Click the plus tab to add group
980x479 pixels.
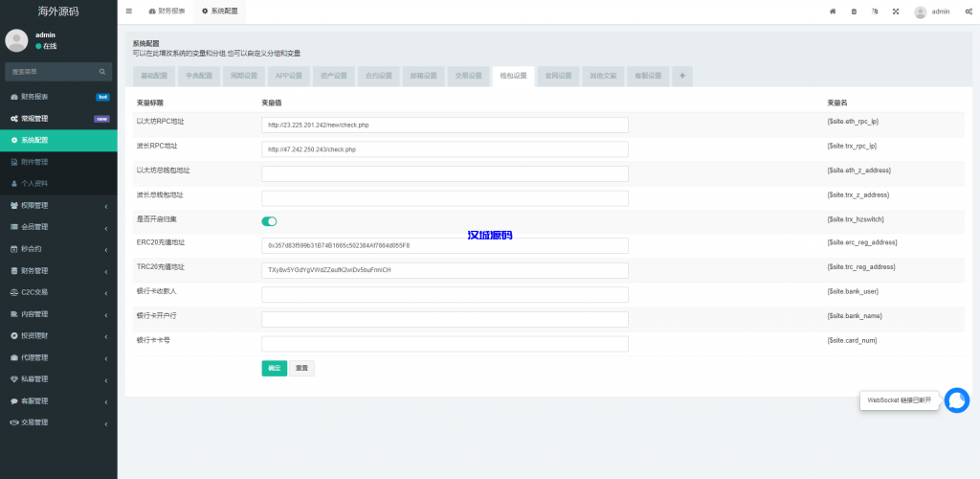click(682, 76)
